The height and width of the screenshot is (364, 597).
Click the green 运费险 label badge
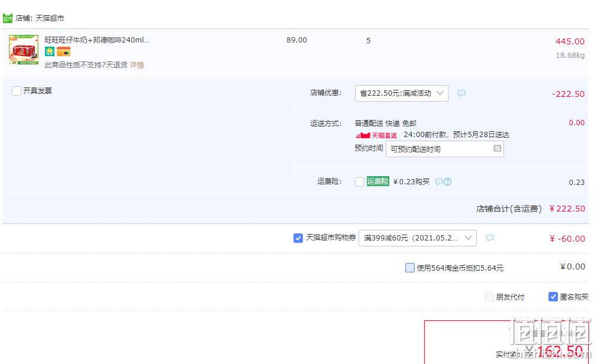[x=377, y=181]
